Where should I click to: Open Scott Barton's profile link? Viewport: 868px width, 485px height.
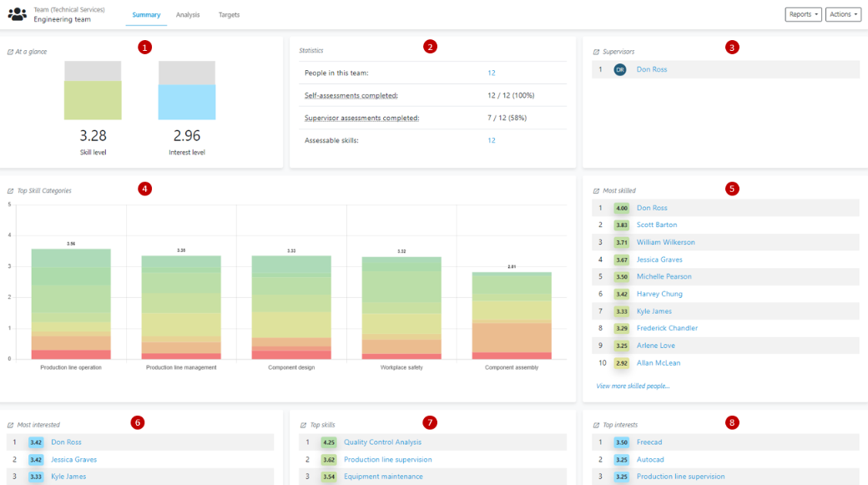click(657, 225)
